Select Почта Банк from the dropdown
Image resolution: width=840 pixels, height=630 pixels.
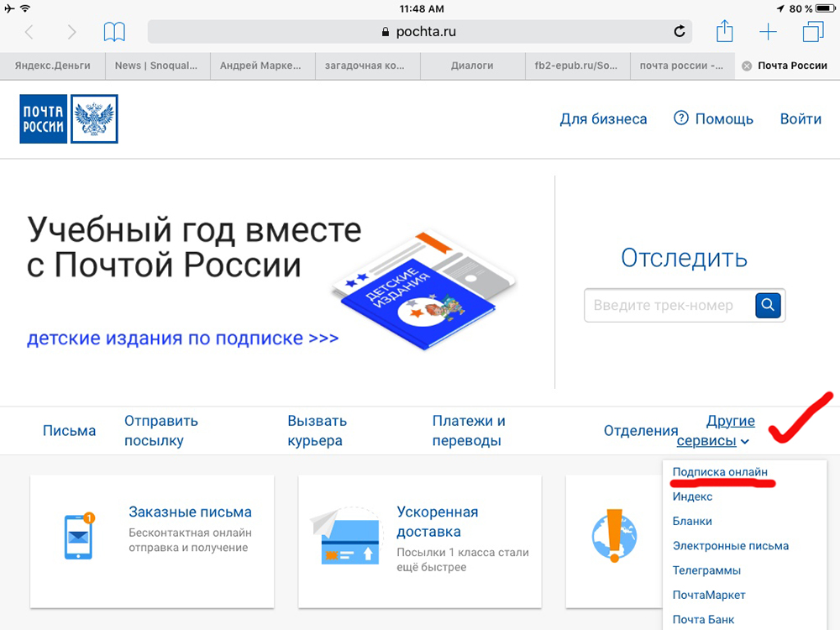click(703, 620)
